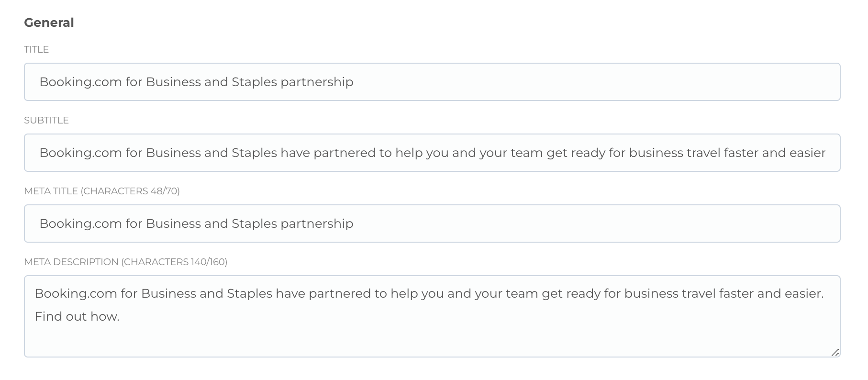Click the 140/160 character counter
868x380 pixels.
pyautogui.click(x=209, y=262)
